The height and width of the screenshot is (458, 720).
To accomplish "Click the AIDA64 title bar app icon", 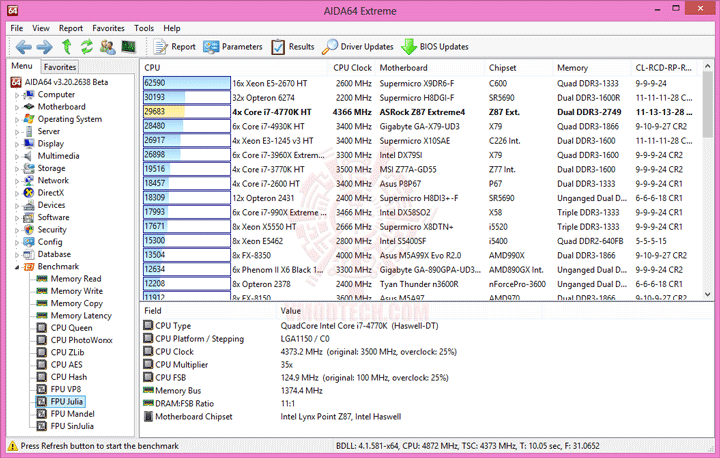I will [13, 11].
